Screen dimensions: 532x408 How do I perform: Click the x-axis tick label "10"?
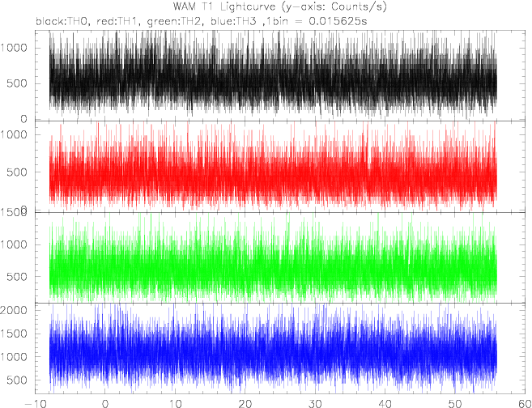pos(176,403)
